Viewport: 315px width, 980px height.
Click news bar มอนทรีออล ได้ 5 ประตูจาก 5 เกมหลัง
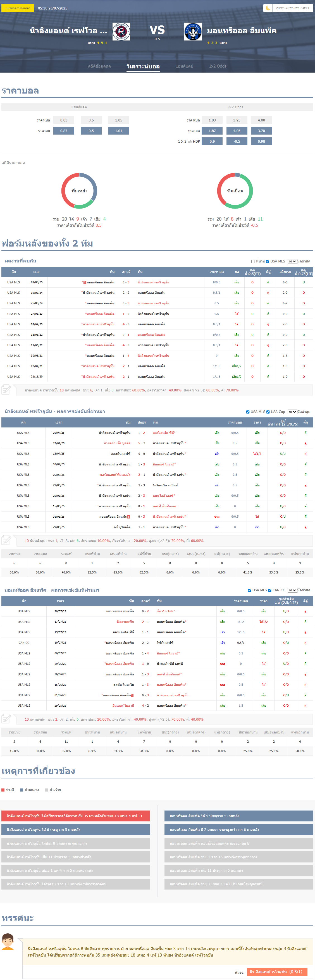238,816
